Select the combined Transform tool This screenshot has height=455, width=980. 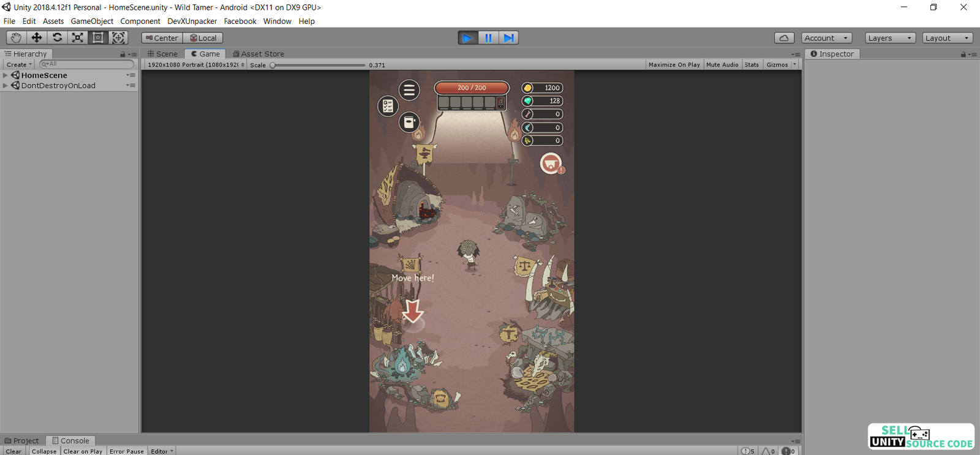(118, 37)
